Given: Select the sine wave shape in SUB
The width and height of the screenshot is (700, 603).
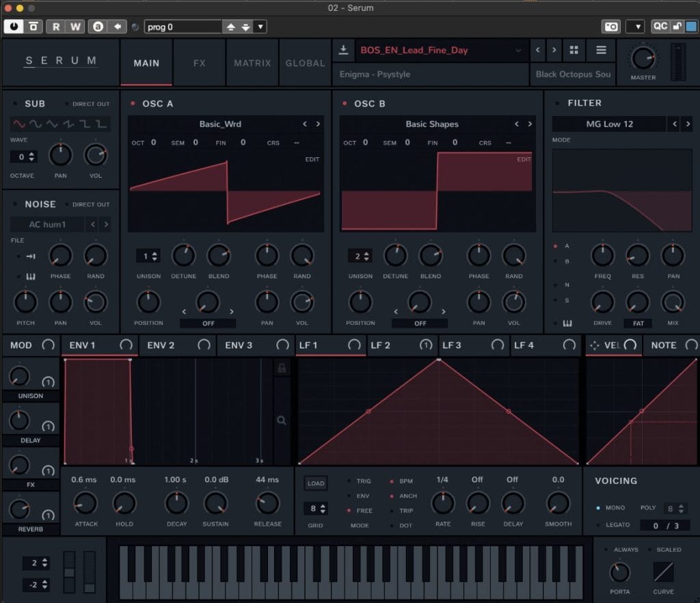Looking at the screenshot, I should (18, 124).
